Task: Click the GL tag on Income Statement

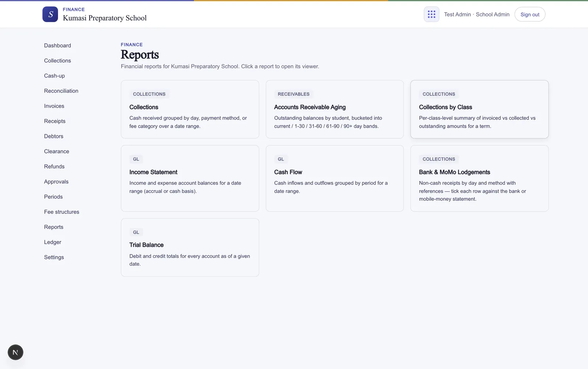Action: point(136,159)
